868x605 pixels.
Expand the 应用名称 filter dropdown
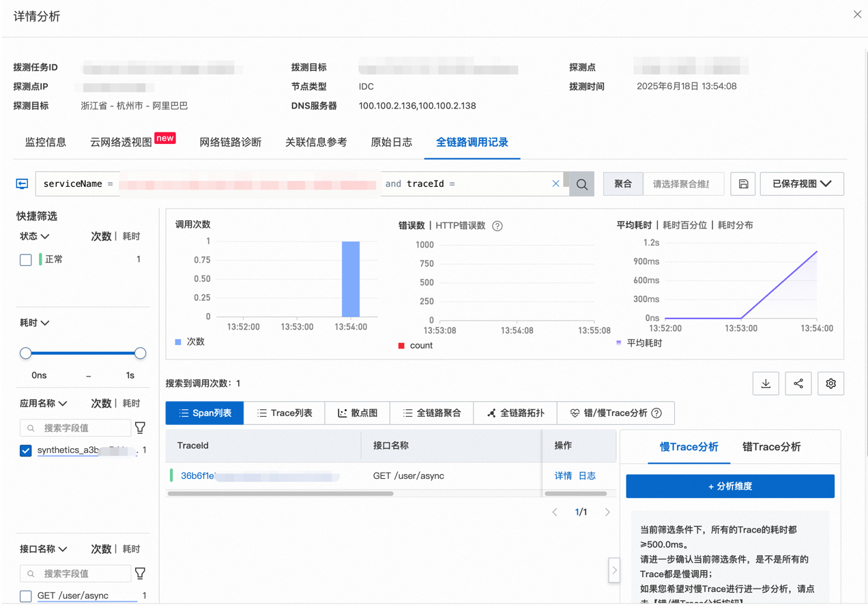pos(44,403)
